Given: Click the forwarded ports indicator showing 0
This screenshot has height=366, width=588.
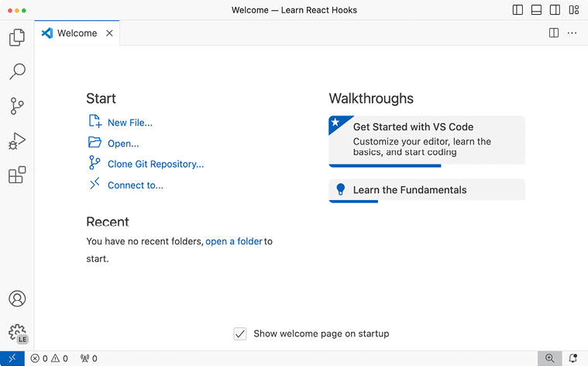Looking at the screenshot, I should [x=89, y=358].
